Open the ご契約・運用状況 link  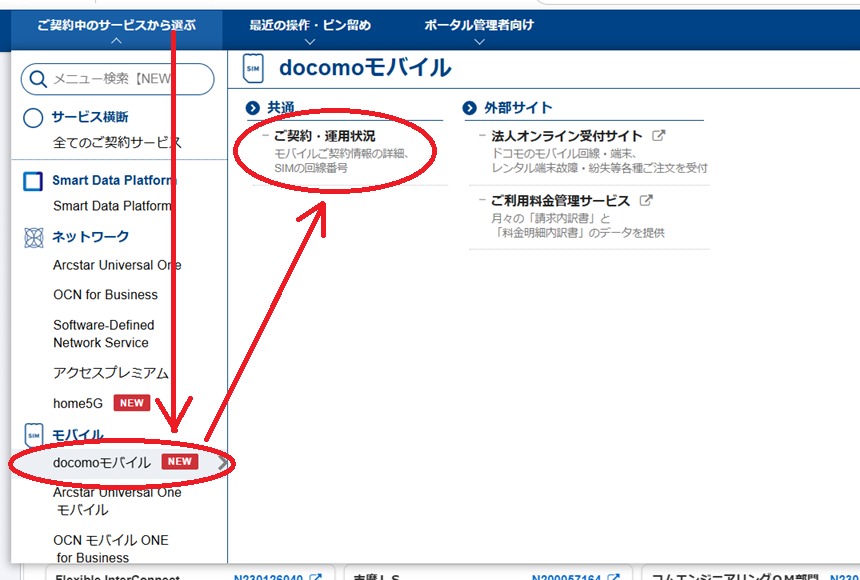point(325,136)
